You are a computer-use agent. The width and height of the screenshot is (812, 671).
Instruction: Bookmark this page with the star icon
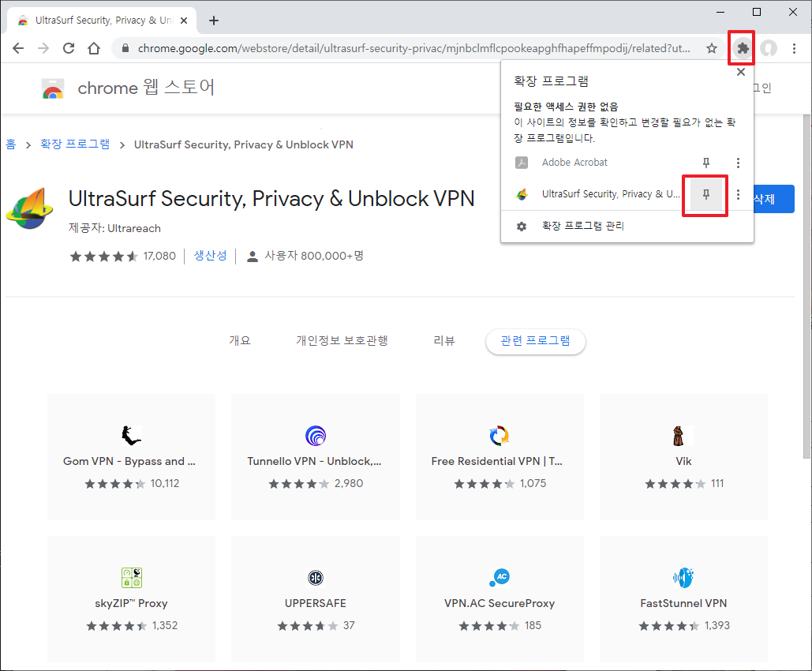pyautogui.click(x=712, y=48)
